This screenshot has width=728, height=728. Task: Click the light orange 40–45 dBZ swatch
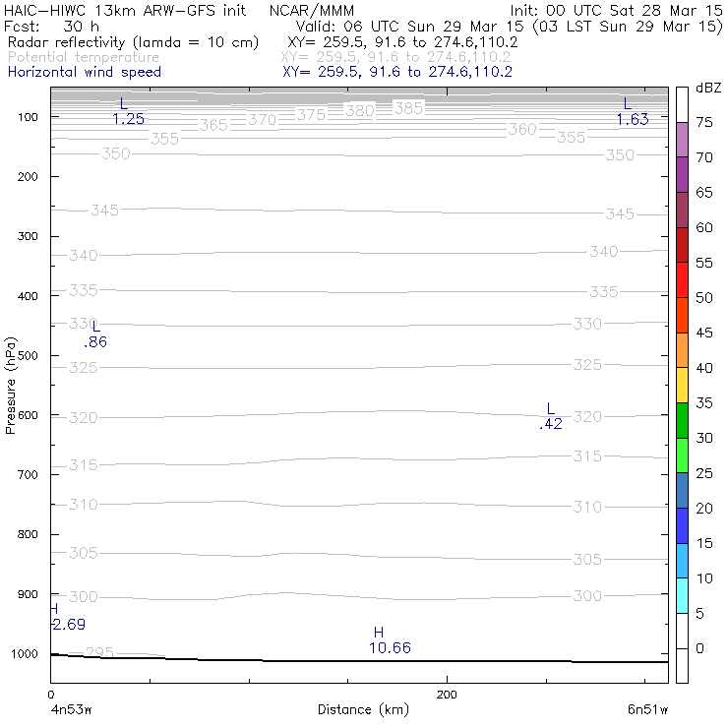click(x=682, y=350)
